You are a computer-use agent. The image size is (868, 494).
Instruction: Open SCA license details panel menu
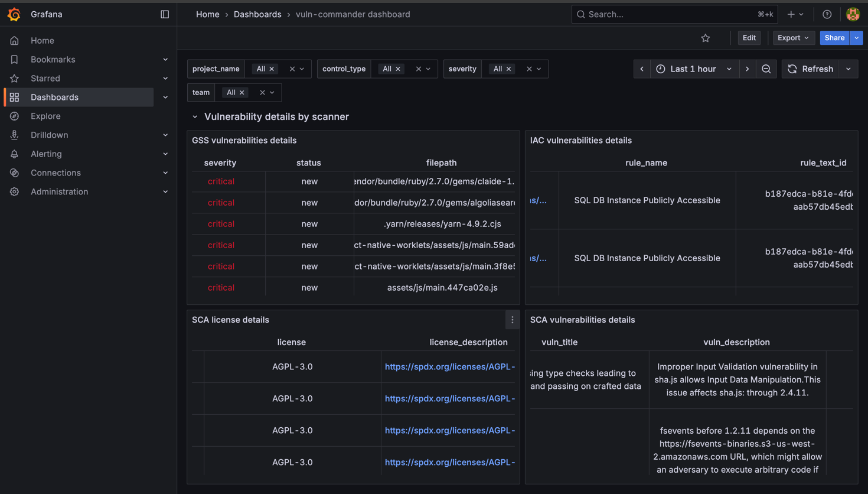512,320
